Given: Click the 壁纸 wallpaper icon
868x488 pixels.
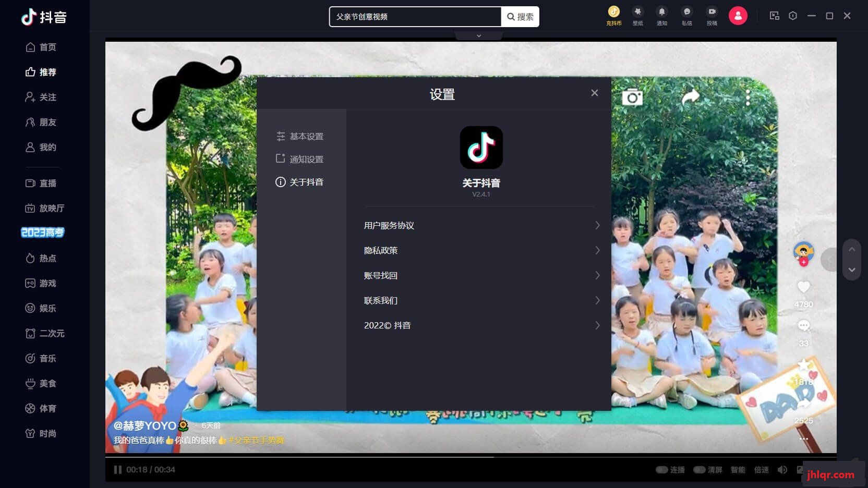Looking at the screenshot, I should pos(637,11).
